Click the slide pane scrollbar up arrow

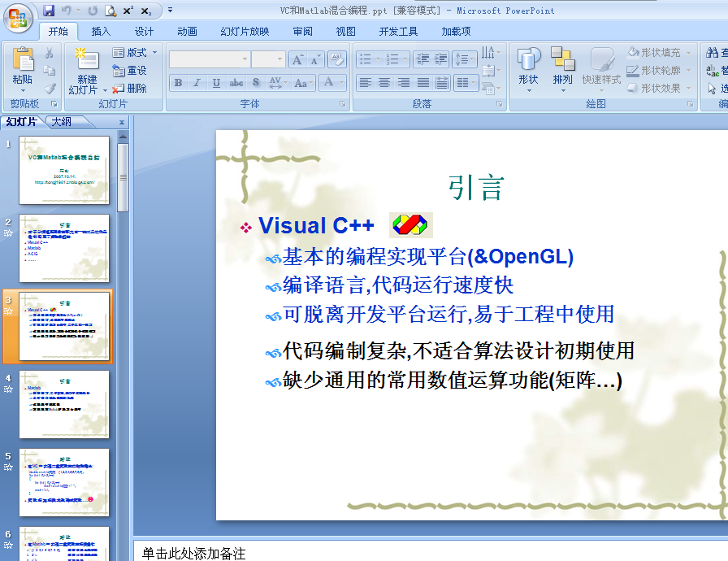123,137
